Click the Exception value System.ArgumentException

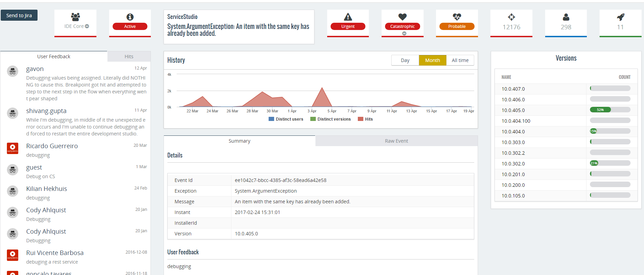point(266,191)
